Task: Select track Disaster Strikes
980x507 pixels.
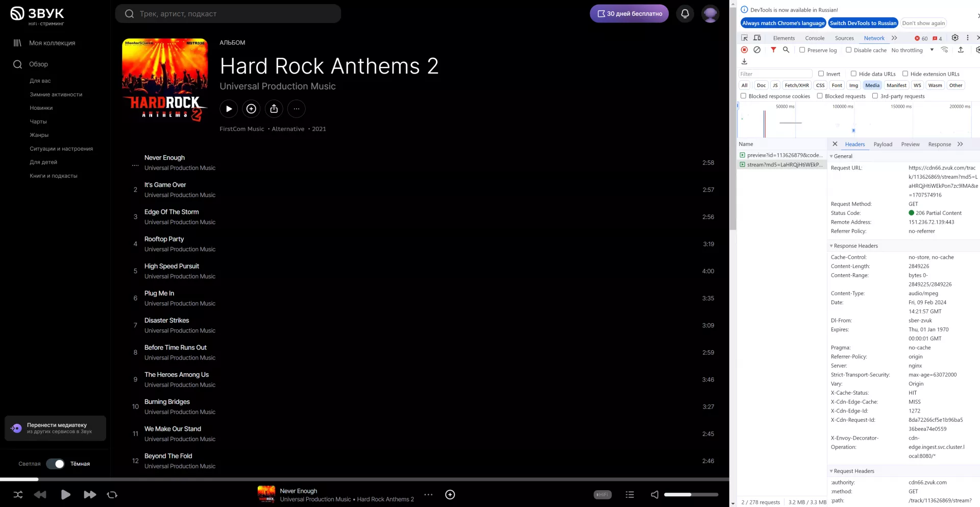Action: click(x=167, y=320)
